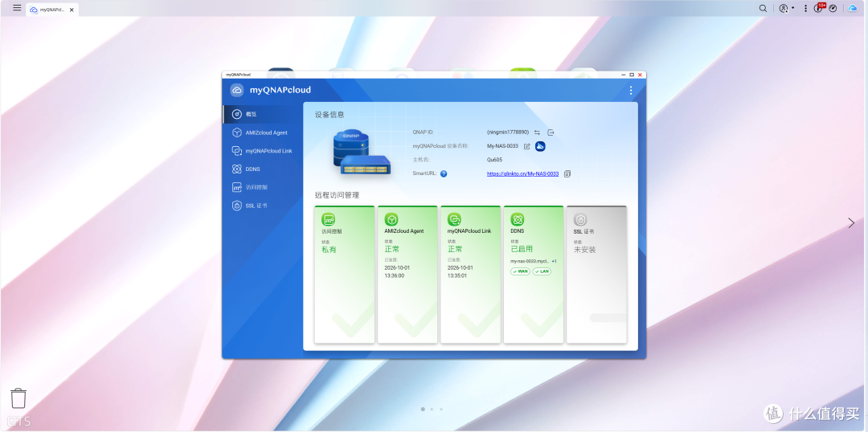Close the myQNAPcloud taskbar tab
Viewport: 868px width, 432px height.
72,10
